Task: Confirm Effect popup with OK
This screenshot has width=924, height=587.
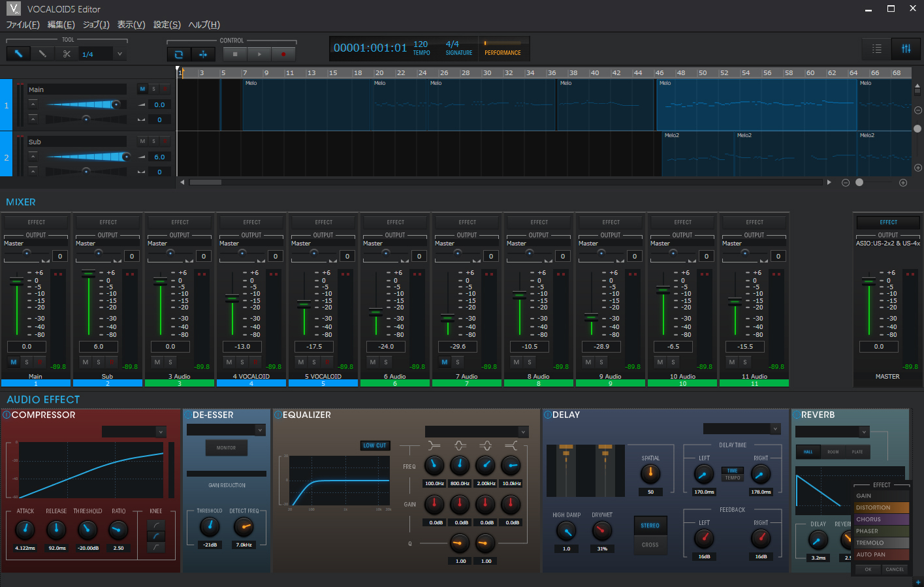Action: click(x=868, y=569)
